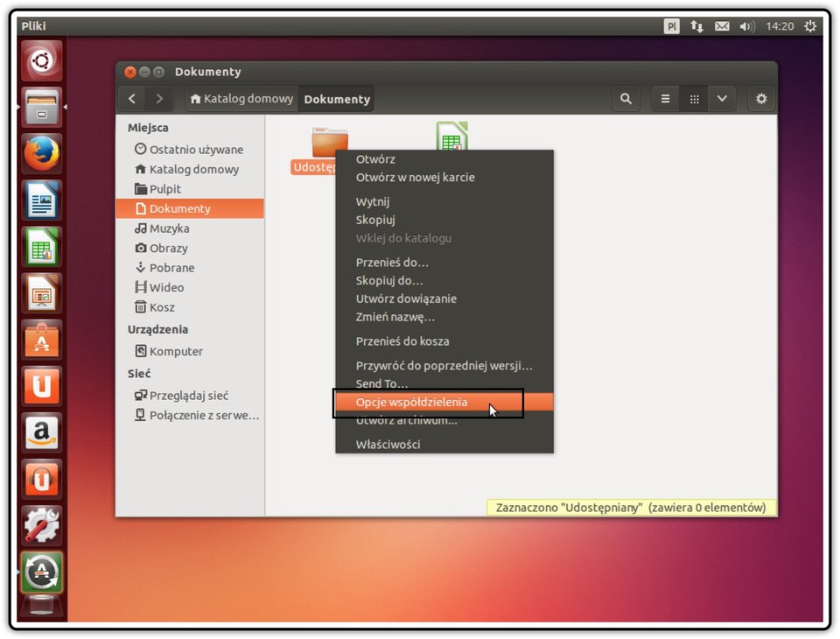
Task: Choose Otwórz w nowej karcie
Action: pos(444,178)
